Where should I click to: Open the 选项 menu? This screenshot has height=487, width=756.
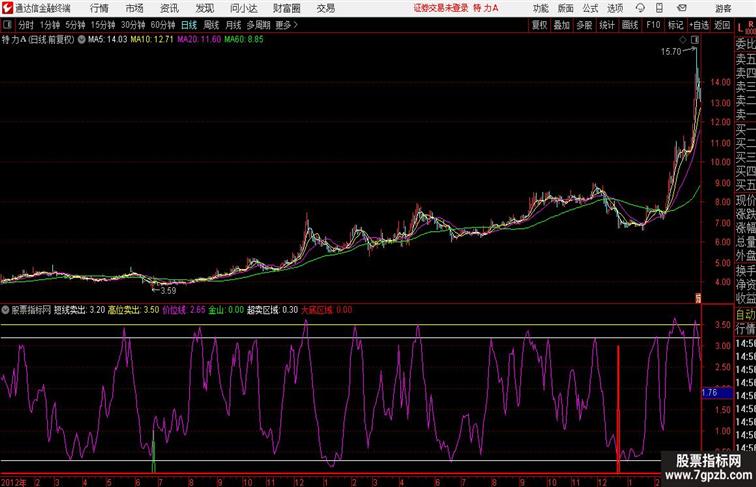615,8
